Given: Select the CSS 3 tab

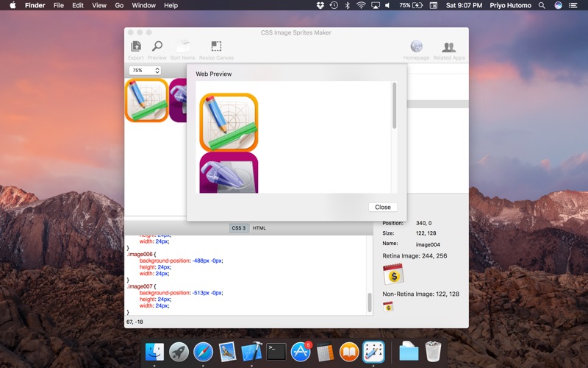Looking at the screenshot, I should pos(239,228).
